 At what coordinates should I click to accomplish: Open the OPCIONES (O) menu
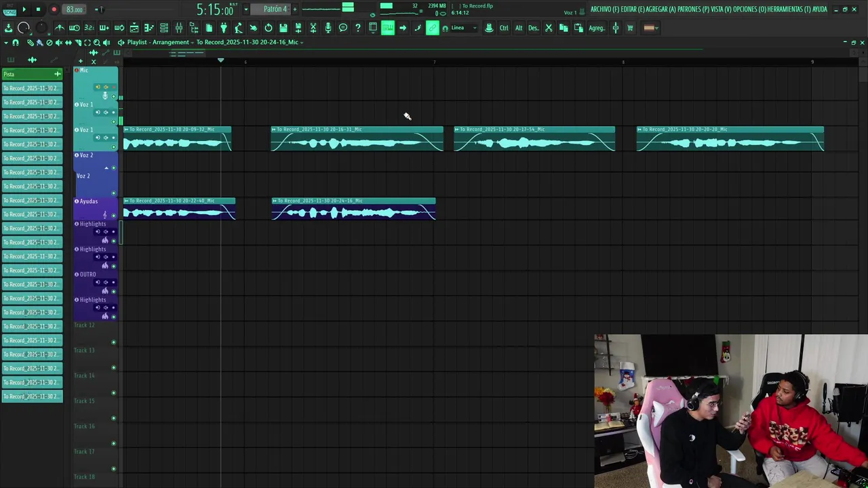coord(749,9)
